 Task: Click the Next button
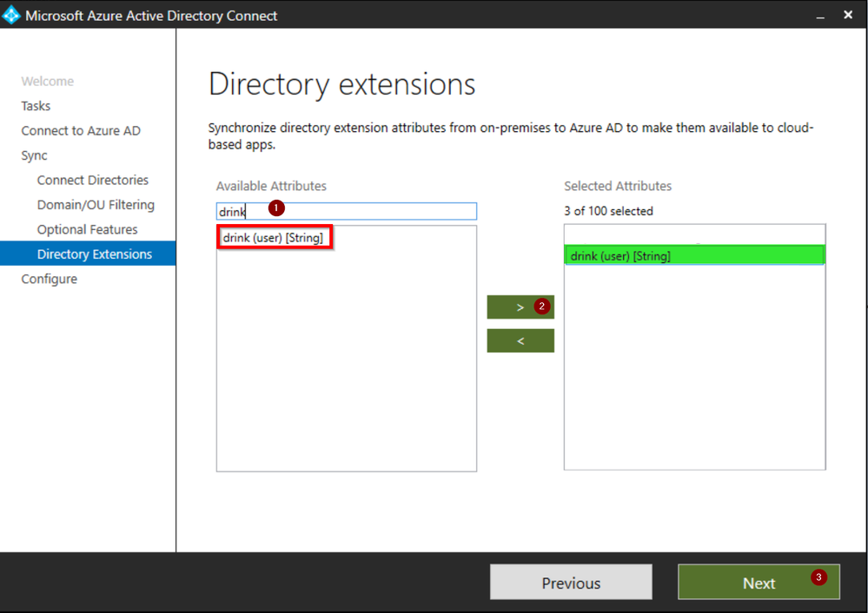click(759, 583)
